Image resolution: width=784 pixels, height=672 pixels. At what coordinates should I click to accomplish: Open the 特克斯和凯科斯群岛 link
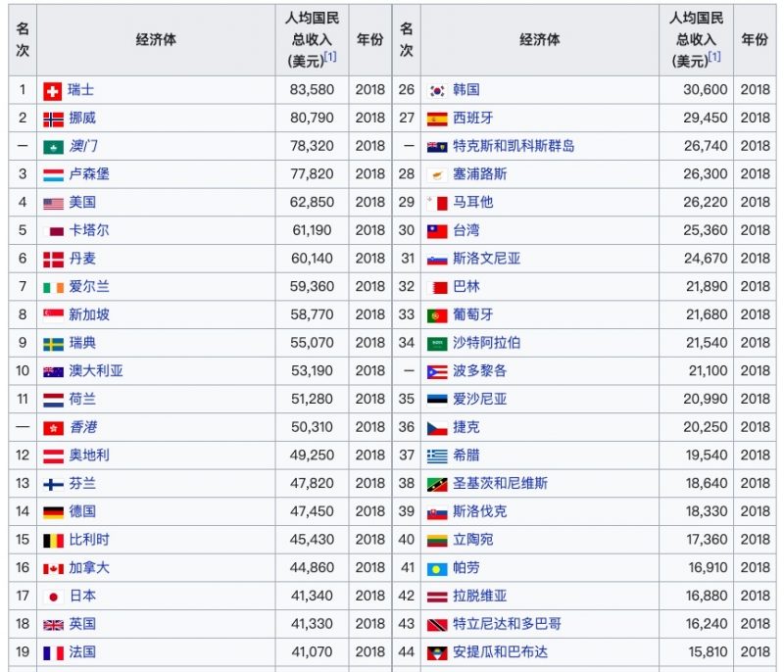click(x=514, y=146)
